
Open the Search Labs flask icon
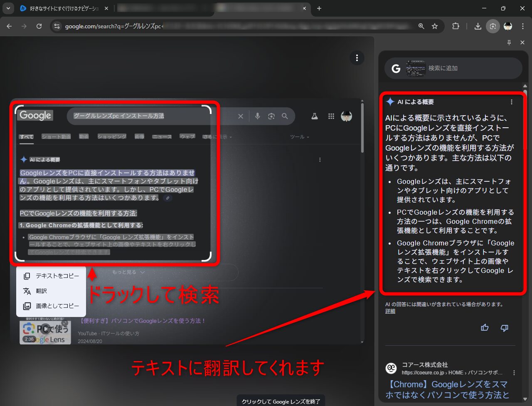point(315,116)
